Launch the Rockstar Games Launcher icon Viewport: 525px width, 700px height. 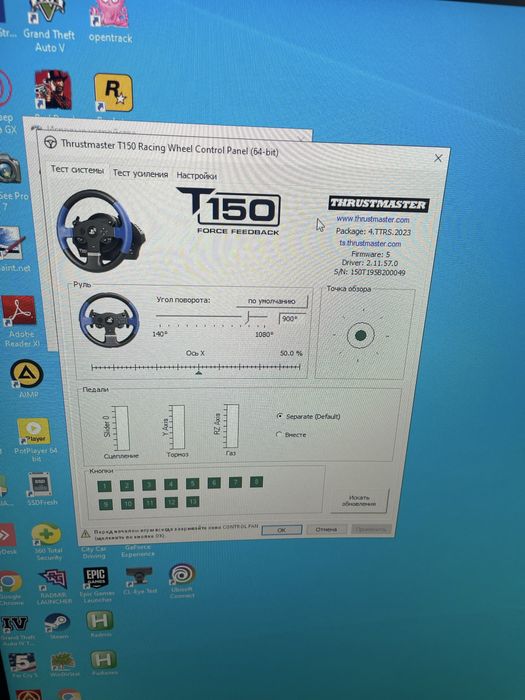pos(113,92)
